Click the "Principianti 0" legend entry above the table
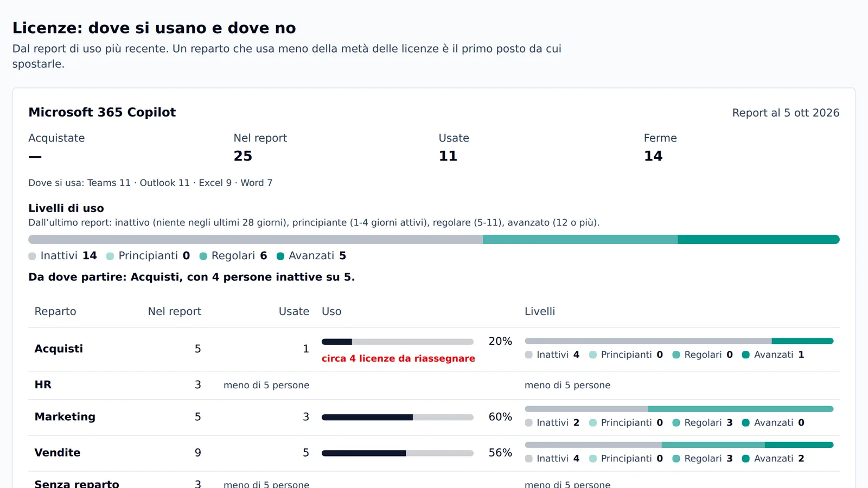 (148, 255)
